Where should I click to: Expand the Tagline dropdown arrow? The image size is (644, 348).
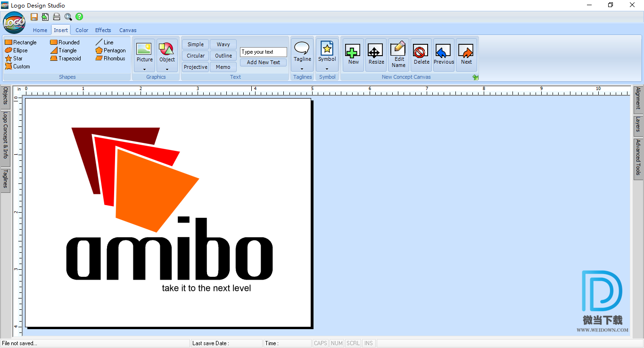pos(302,69)
